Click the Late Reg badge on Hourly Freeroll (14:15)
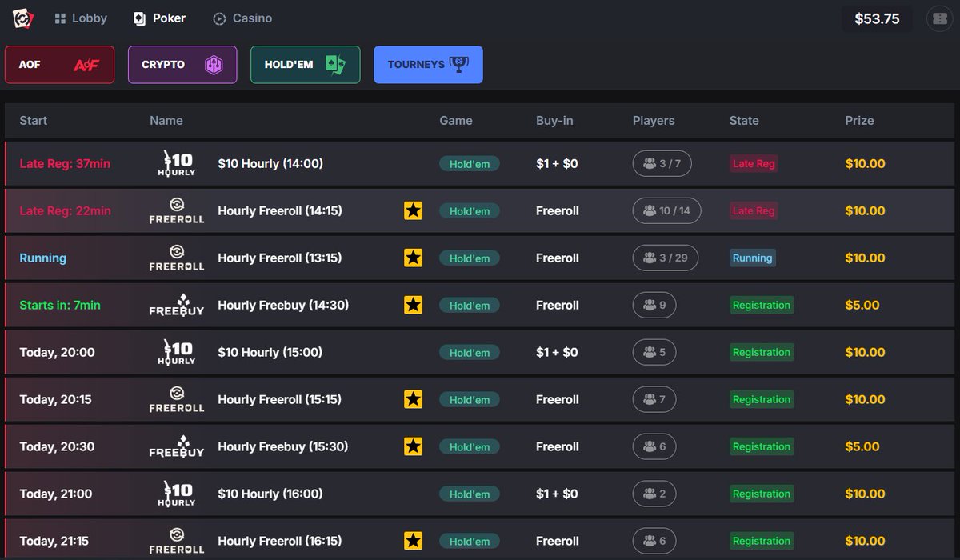960x560 pixels. [754, 211]
